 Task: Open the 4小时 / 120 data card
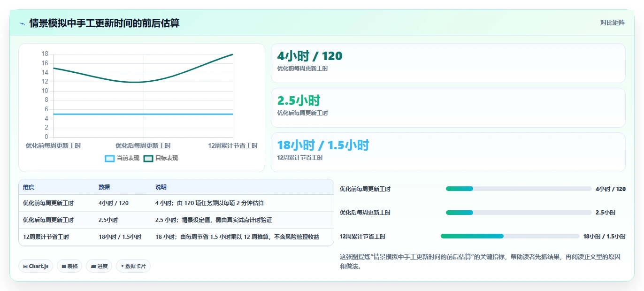(448, 63)
